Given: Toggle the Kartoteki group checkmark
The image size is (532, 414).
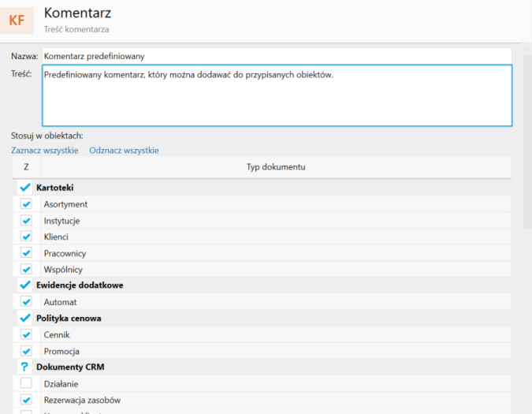Looking at the screenshot, I should pyautogui.click(x=25, y=188).
